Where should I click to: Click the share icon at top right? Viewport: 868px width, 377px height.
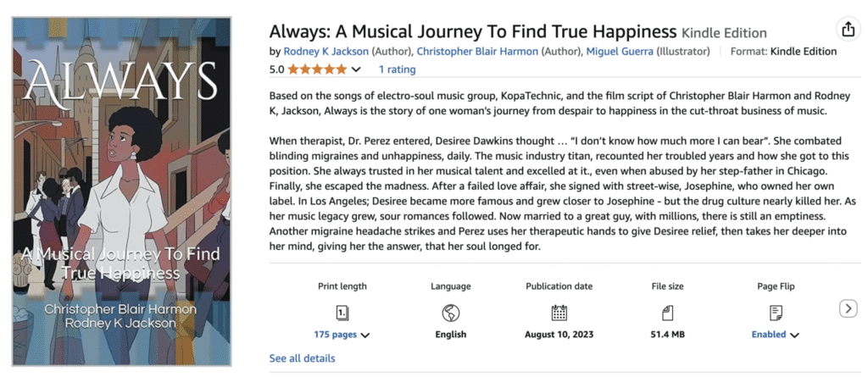coord(848,30)
